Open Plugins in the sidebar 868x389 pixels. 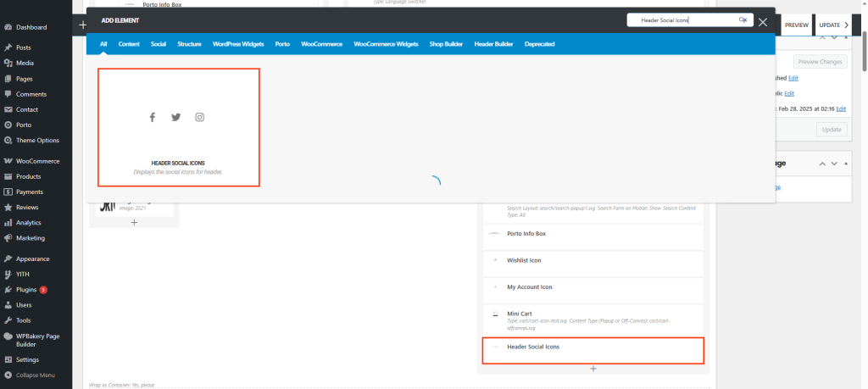click(x=27, y=289)
